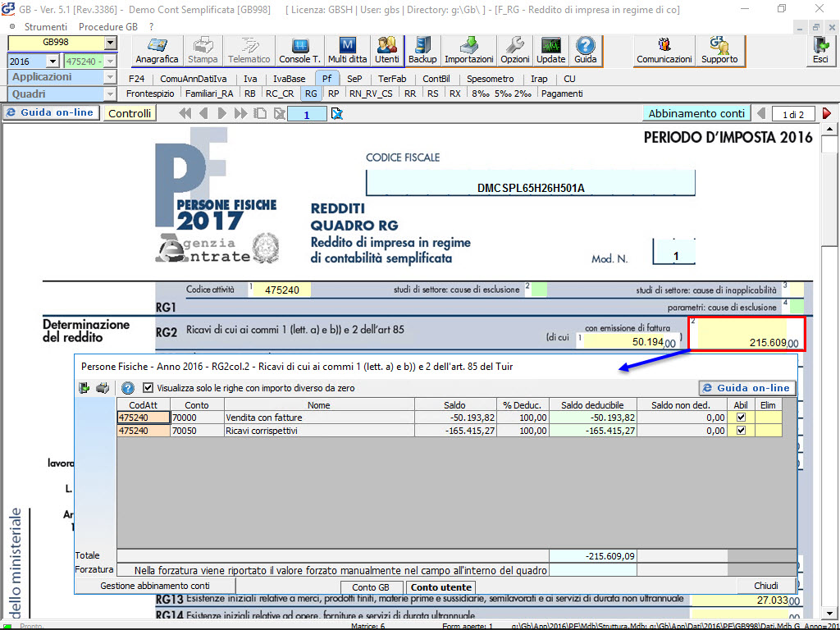This screenshot has width=840, height=630.
Task: Click Guida on-line in the detail popup
Action: [x=747, y=388]
